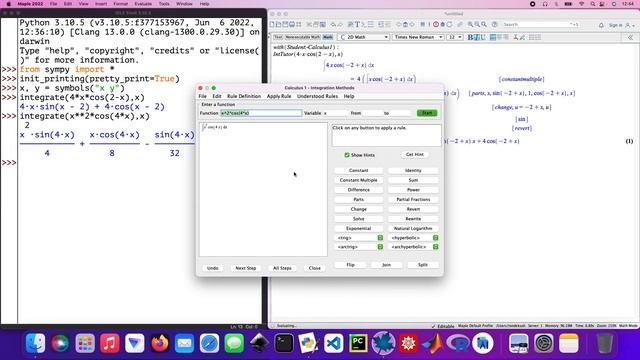
Task: Open Safari from the Dock
Action: click(209, 343)
